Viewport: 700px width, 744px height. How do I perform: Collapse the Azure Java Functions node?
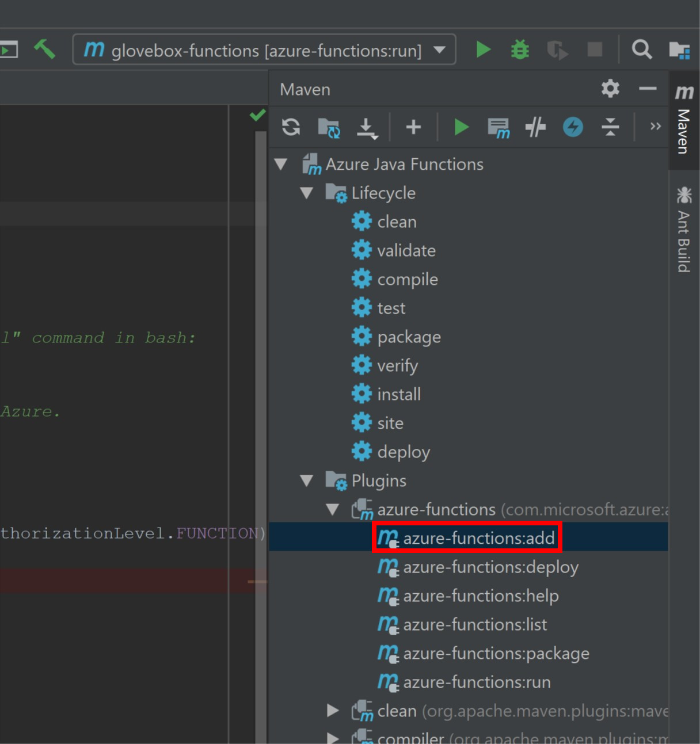pyautogui.click(x=281, y=164)
